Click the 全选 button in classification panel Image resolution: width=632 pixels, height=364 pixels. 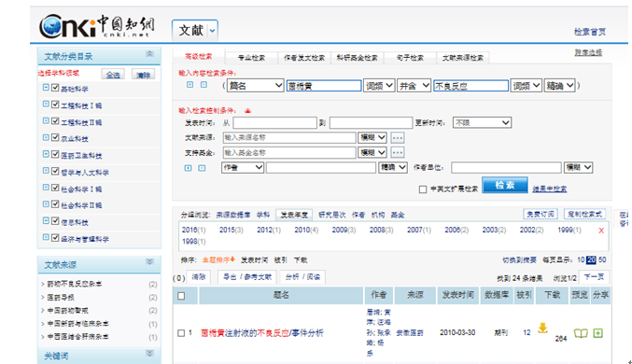point(113,75)
